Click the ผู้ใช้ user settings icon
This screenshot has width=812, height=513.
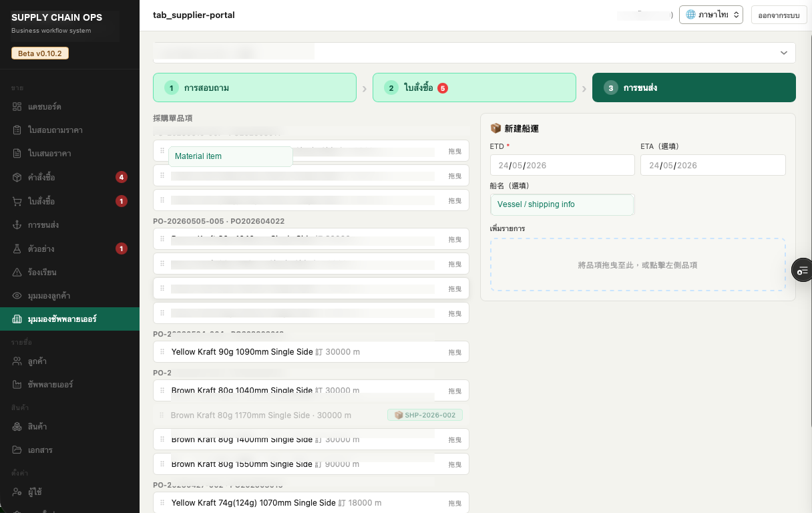17,492
